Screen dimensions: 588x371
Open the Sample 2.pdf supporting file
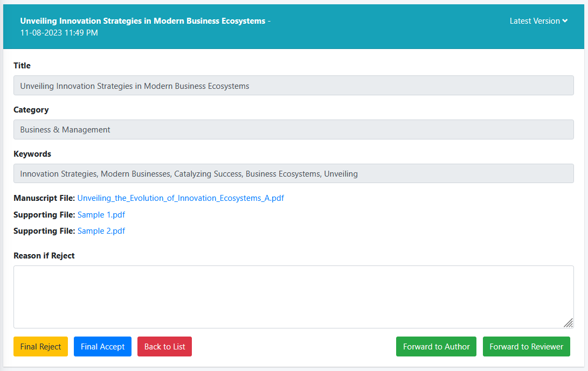[x=101, y=231]
